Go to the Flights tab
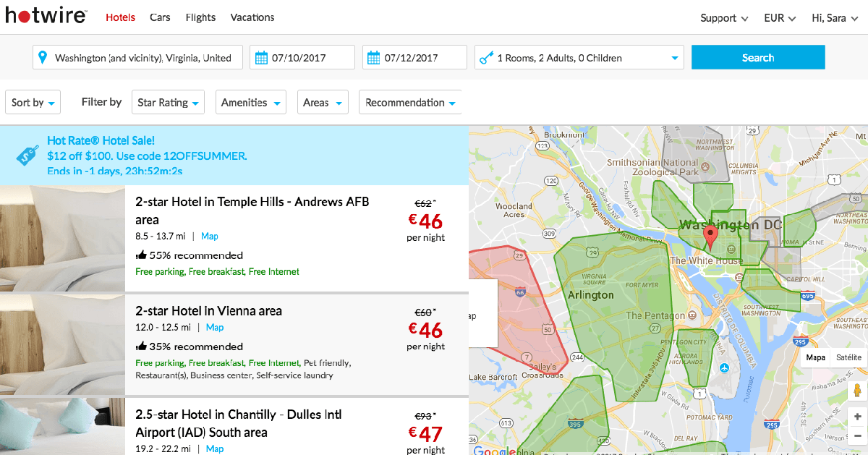868x455 pixels. (200, 17)
